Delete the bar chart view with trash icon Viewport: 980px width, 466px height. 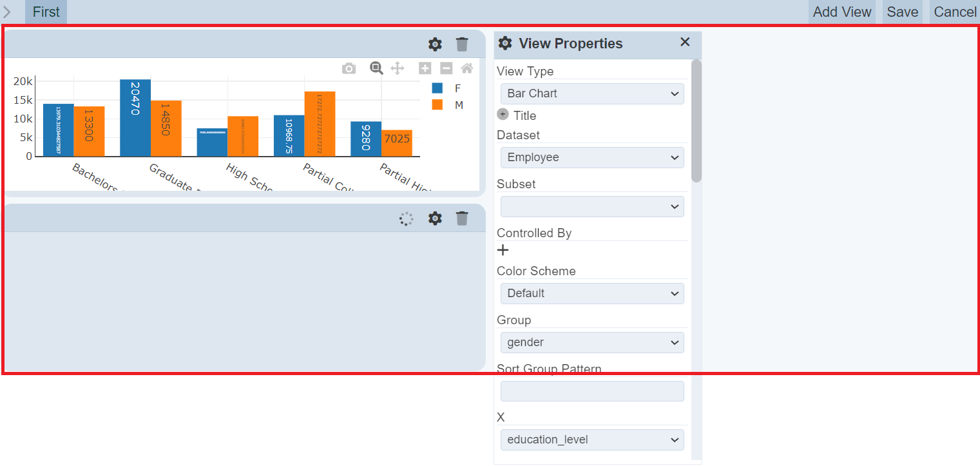click(x=462, y=44)
